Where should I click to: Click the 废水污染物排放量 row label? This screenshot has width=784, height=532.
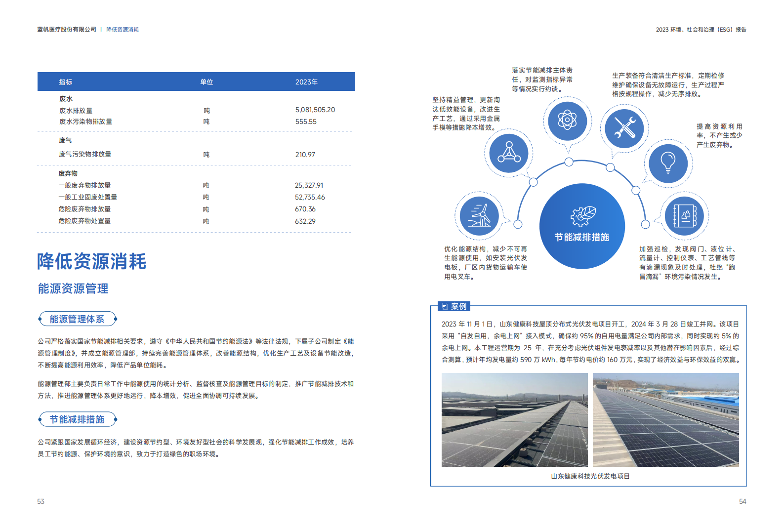86,122
